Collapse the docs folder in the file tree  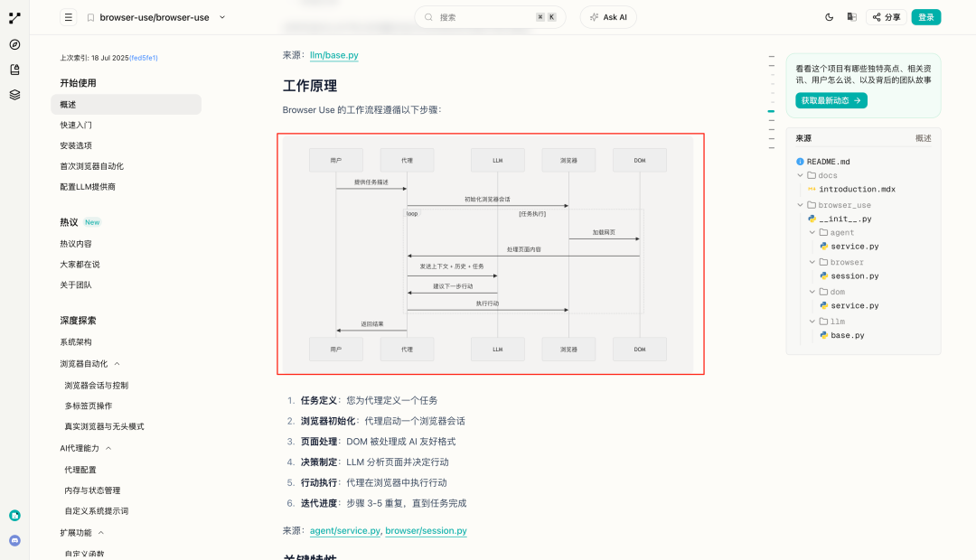[x=801, y=175]
